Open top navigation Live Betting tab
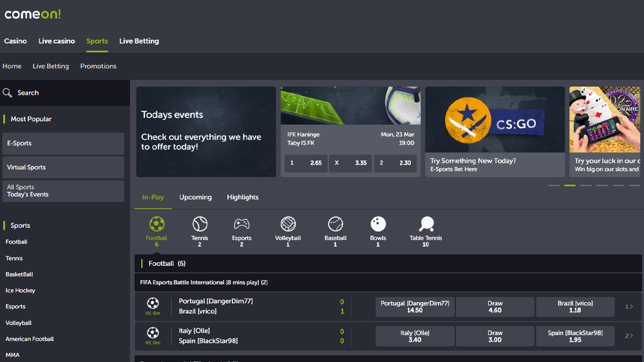 (x=139, y=41)
